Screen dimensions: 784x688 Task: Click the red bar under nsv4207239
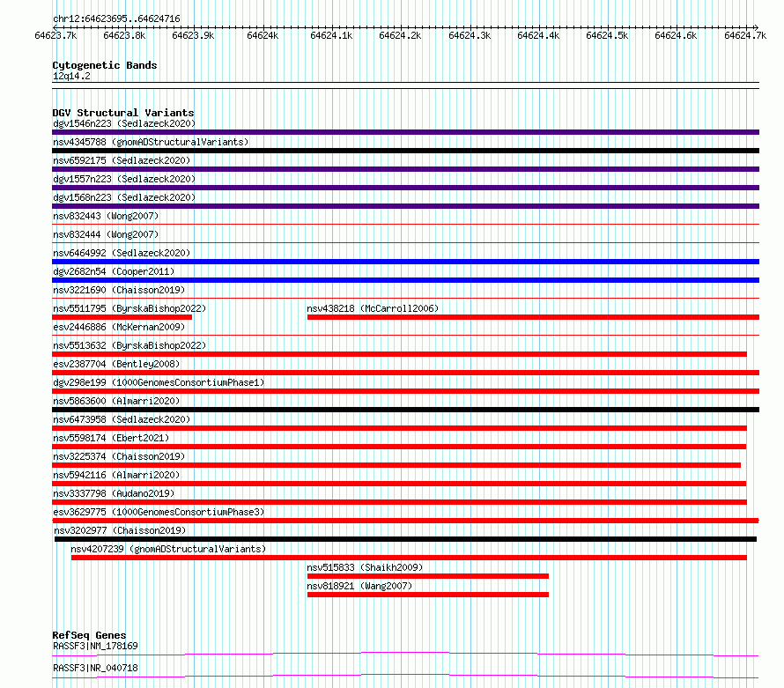click(x=409, y=558)
